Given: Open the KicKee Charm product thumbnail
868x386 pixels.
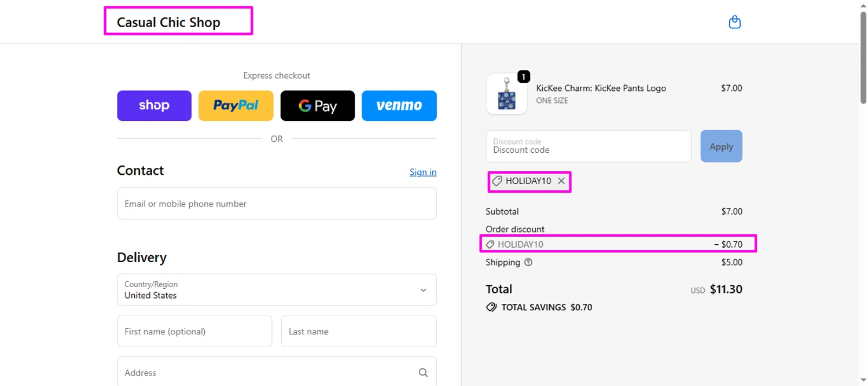Looking at the screenshot, I should 506,94.
